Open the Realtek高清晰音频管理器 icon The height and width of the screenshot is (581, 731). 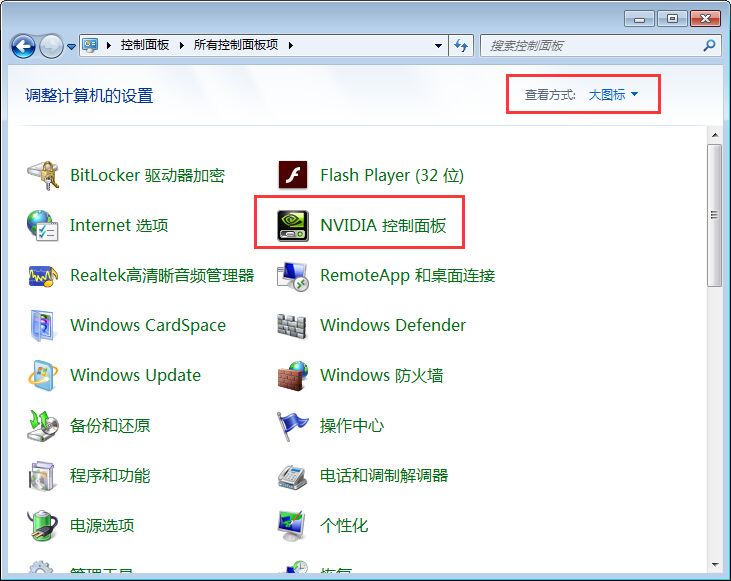click(43, 276)
